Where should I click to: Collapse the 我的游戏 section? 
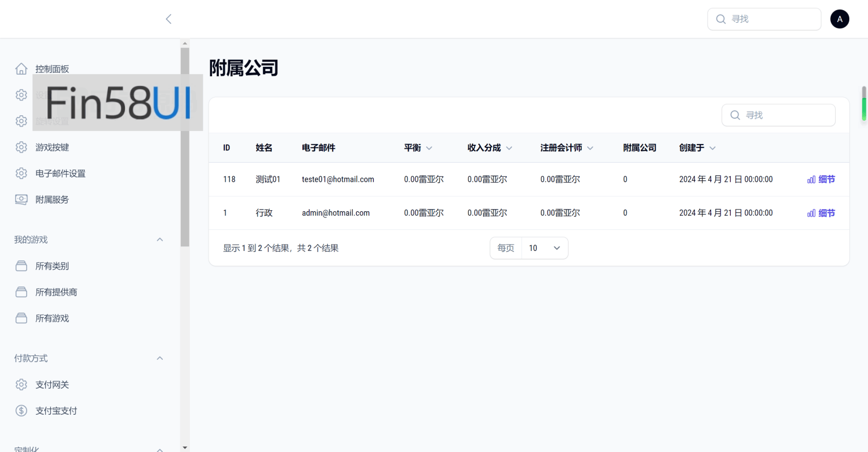click(x=160, y=240)
